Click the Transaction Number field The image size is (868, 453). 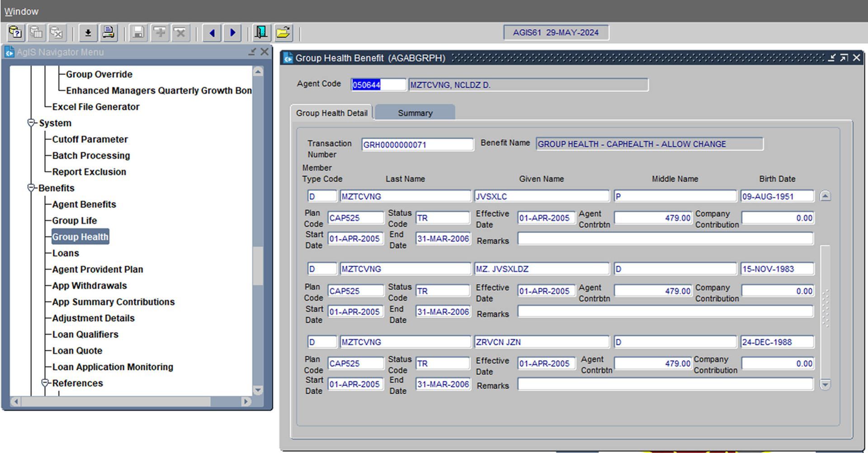(417, 145)
